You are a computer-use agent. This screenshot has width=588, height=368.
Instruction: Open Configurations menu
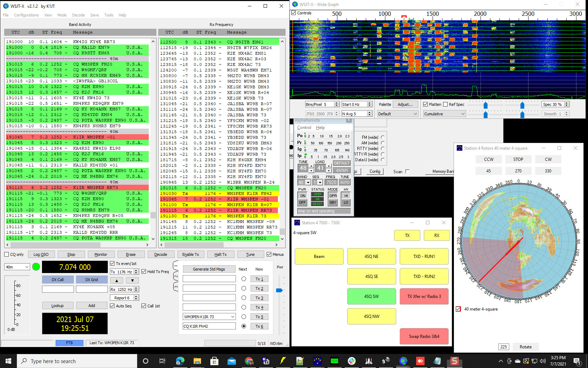coord(26,15)
